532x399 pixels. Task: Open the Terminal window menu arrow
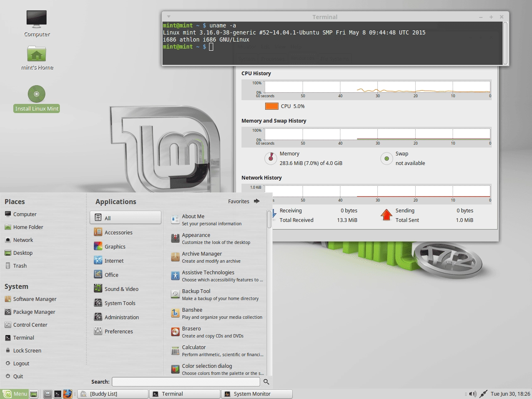click(169, 17)
